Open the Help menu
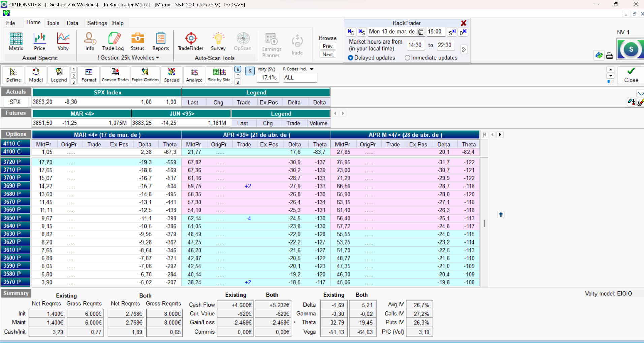The height and width of the screenshot is (343, 644). point(118,23)
